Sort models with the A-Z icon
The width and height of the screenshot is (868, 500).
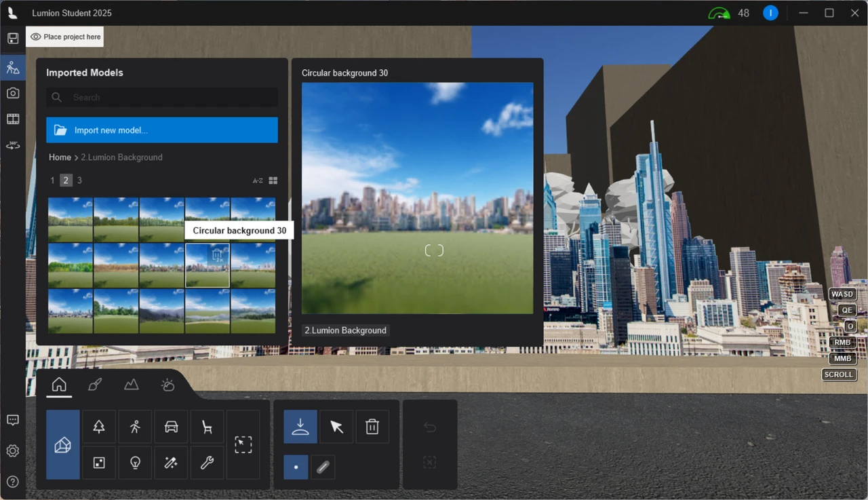(258, 180)
